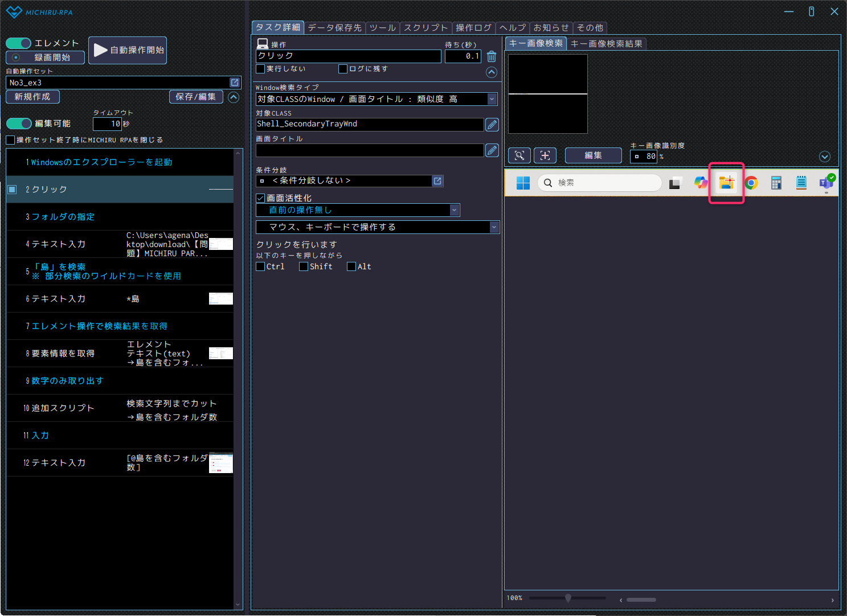Open the キー画像検索結果 tab
The width and height of the screenshot is (847, 616).
(x=606, y=43)
